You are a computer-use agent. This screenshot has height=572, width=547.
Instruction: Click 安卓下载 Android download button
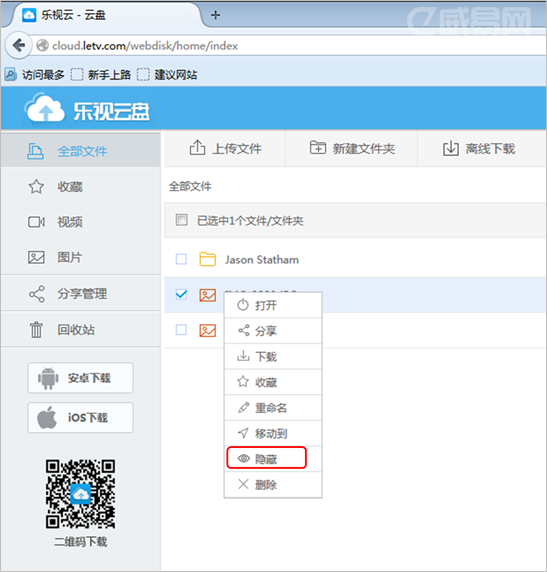pyautogui.click(x=80, y=378)
